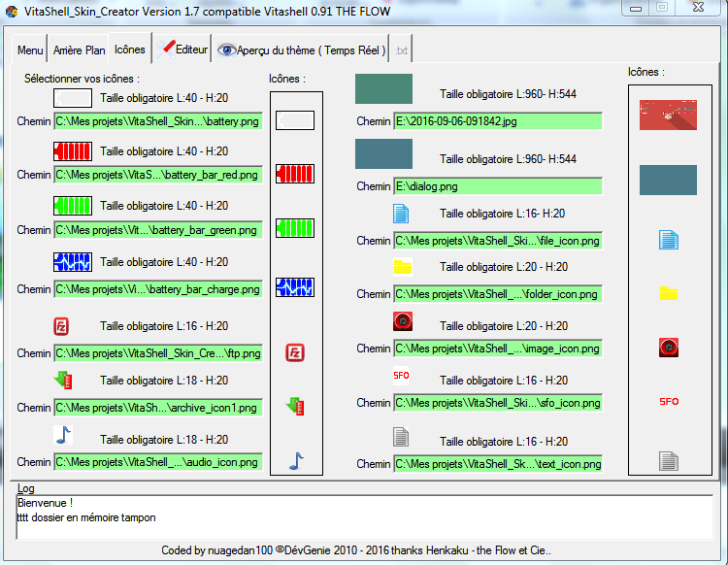728x565 pixels.
Task: Pick the red battery bar selector icon
Action: [73, 151]
